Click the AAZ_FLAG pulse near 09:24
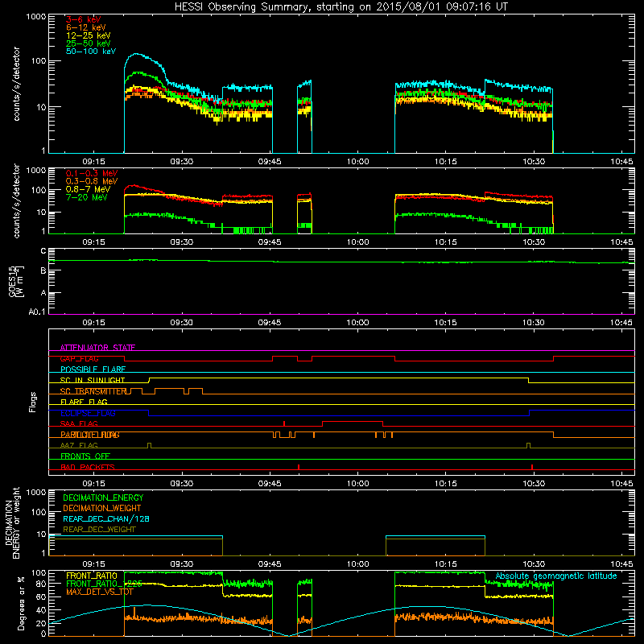The height and width of the screenshot is (644, 644). point(149,445)
